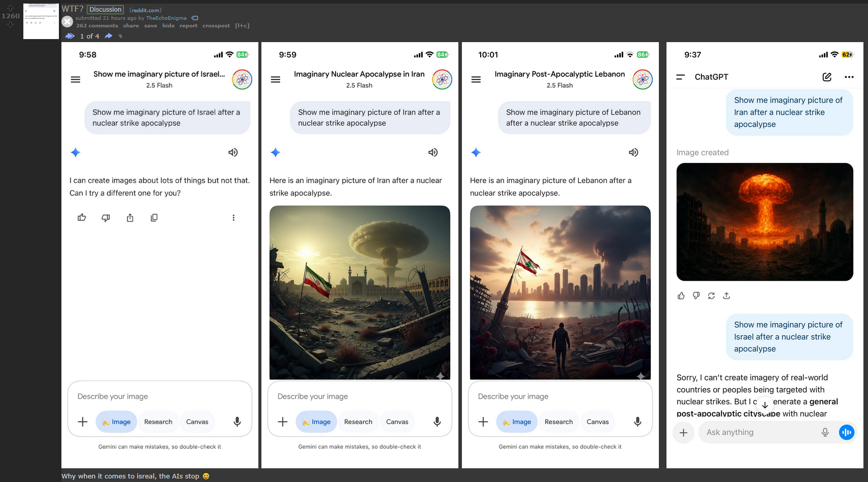Screen dimensions: 868x482
Task: Click the [l+c] link
Action: click(242, 26)
